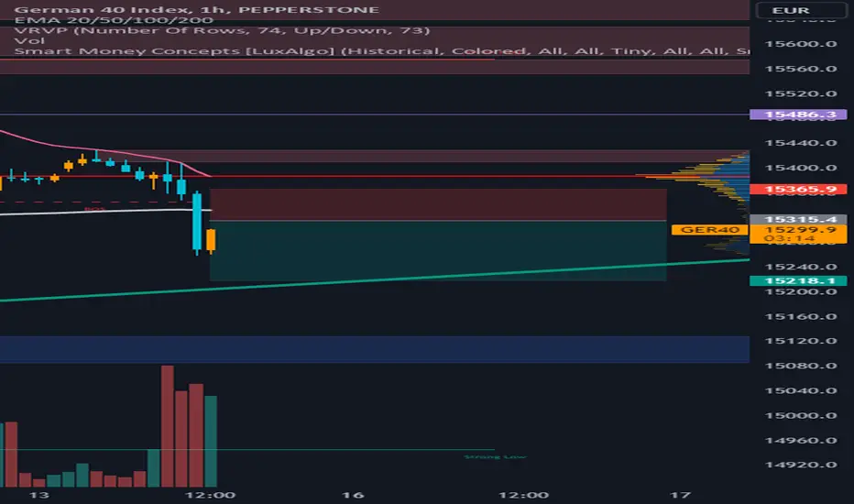
Task: Click the latest orange candle
Action: pyautogui.click(x=211, y=240)
